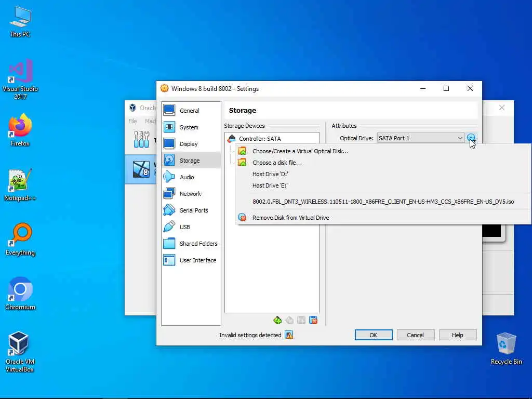Click Tools icon in VirtualBox Manager window

pos(141,139)
